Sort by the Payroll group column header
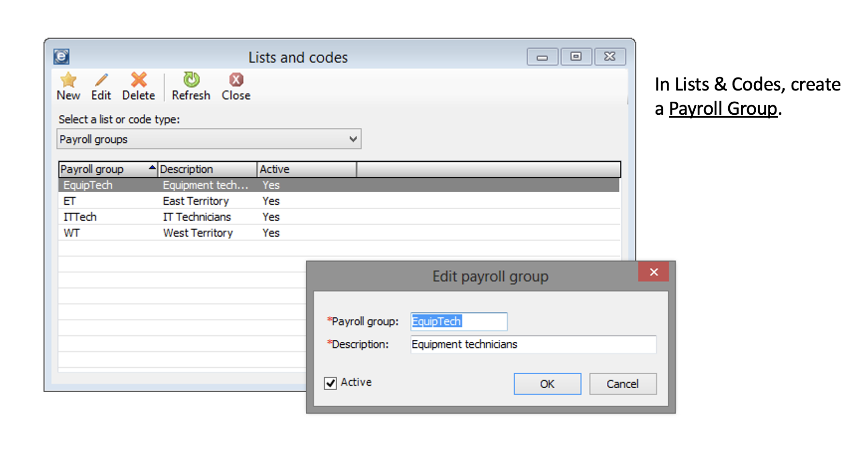This screenshot has width=868, height=459. pyautogui.click(x=108, y=169)
